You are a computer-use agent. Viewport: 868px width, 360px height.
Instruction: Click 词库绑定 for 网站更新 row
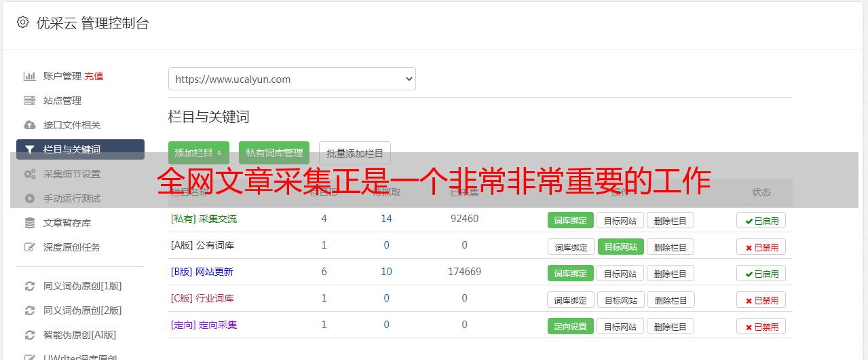pyautogui.click(x=571, y=273)
